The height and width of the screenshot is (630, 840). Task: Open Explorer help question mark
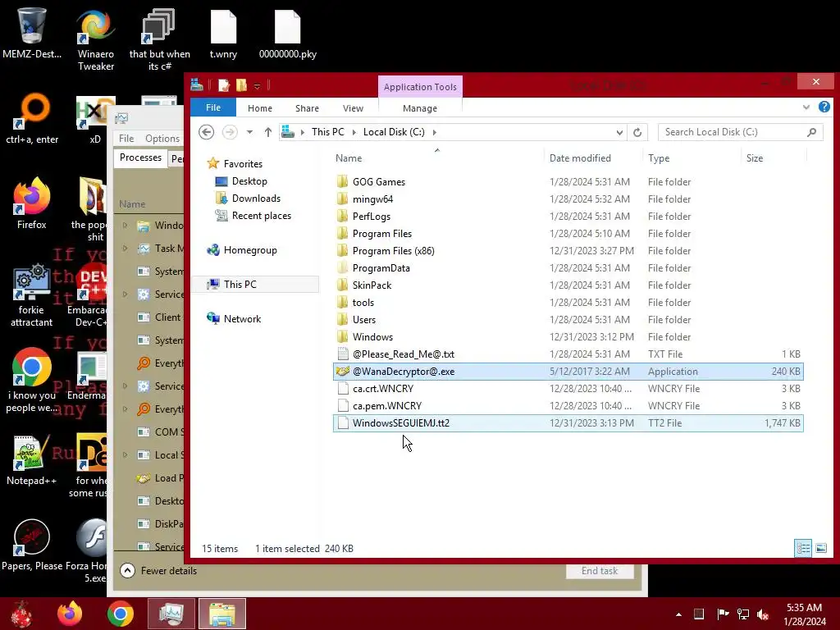point(824,107)
